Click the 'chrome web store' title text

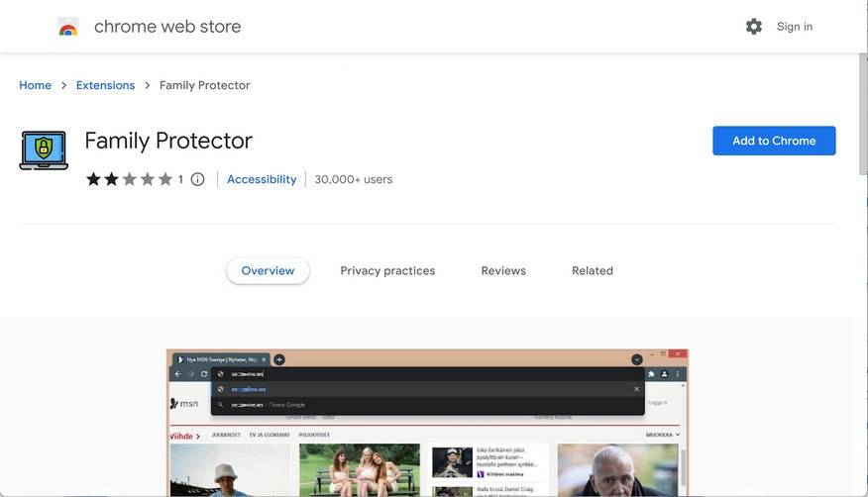coord(167,27)
